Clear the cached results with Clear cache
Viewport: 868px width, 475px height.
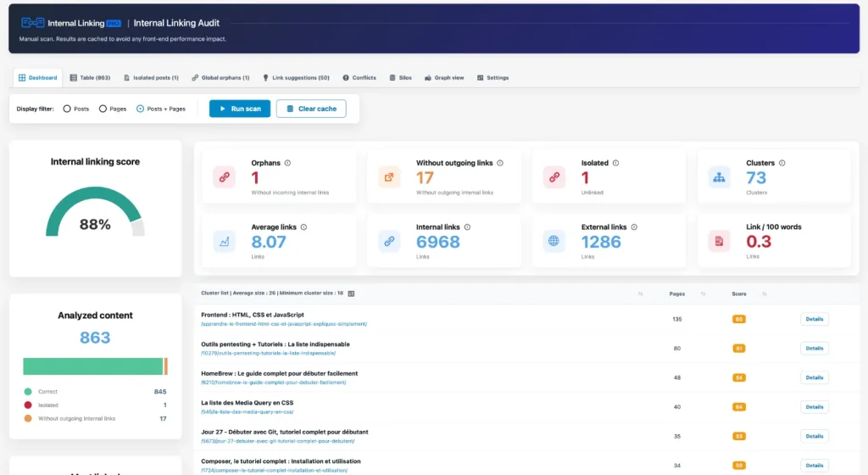pos(311,109)
